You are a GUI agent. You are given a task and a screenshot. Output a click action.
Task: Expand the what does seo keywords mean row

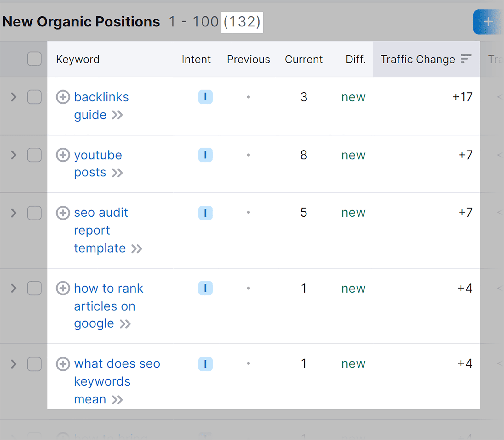tap(14, 364)
